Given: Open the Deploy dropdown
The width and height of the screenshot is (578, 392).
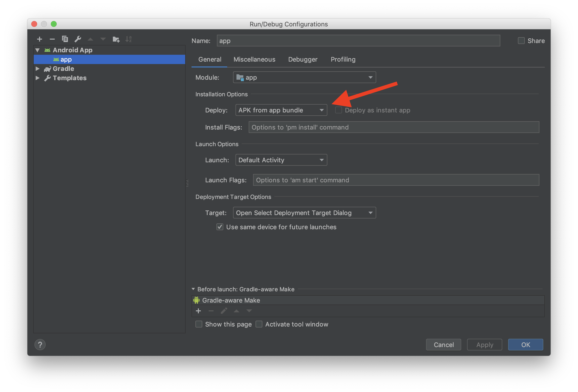Looking at the screenshot, I should 281,110.
